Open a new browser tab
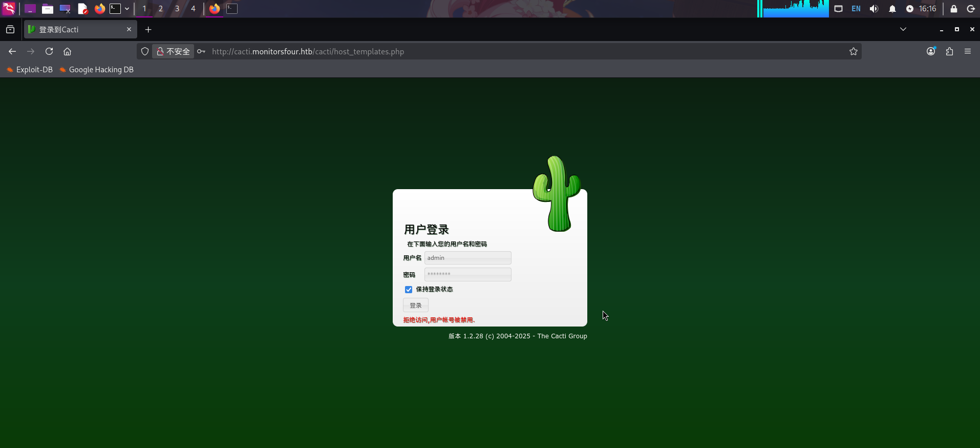This screenshot has height=448, width=980. [x=148, y=30]
